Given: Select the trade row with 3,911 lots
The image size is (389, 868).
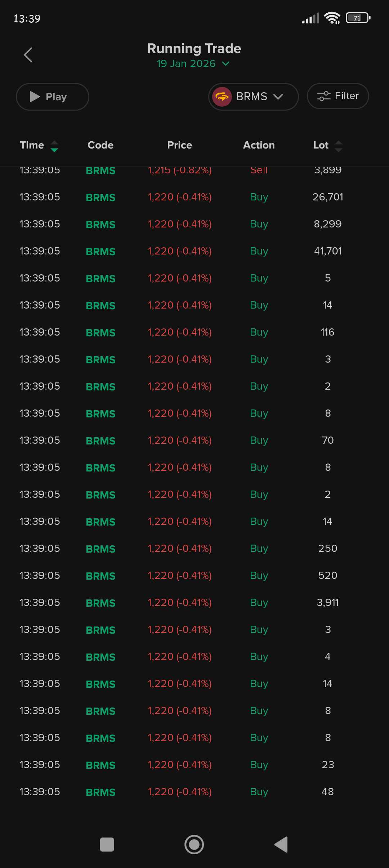Looking at the screenshot, I should coord(194,603).
